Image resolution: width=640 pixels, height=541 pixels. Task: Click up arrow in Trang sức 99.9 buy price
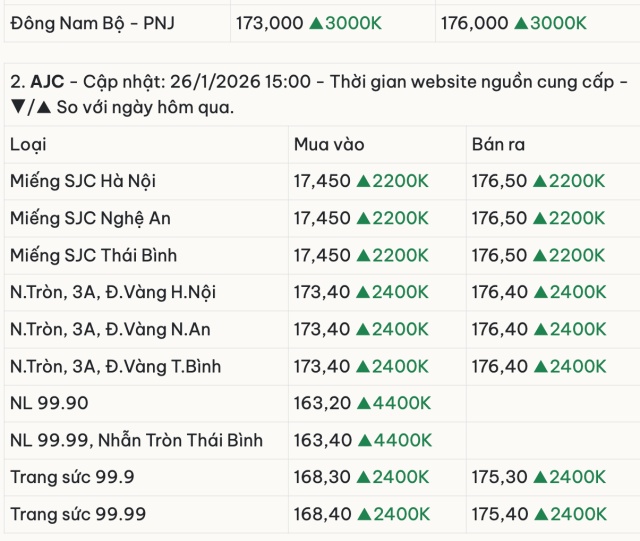[x=364, y=477]
